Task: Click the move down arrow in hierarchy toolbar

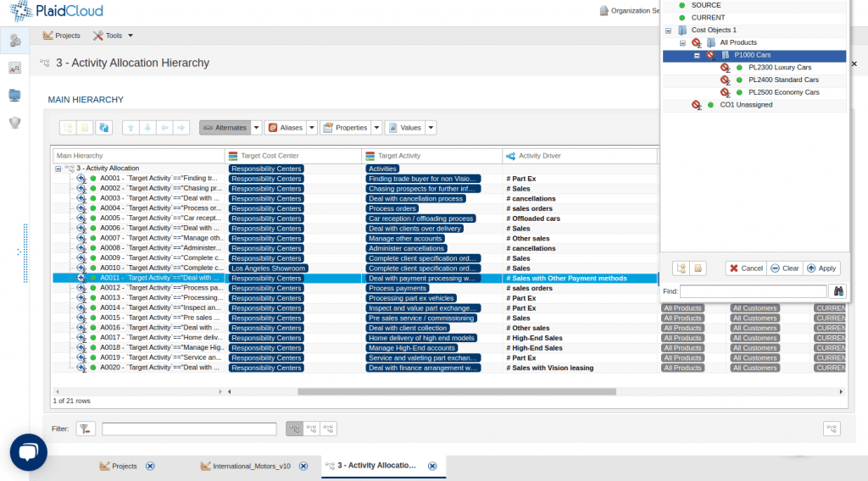Action: 147,128
